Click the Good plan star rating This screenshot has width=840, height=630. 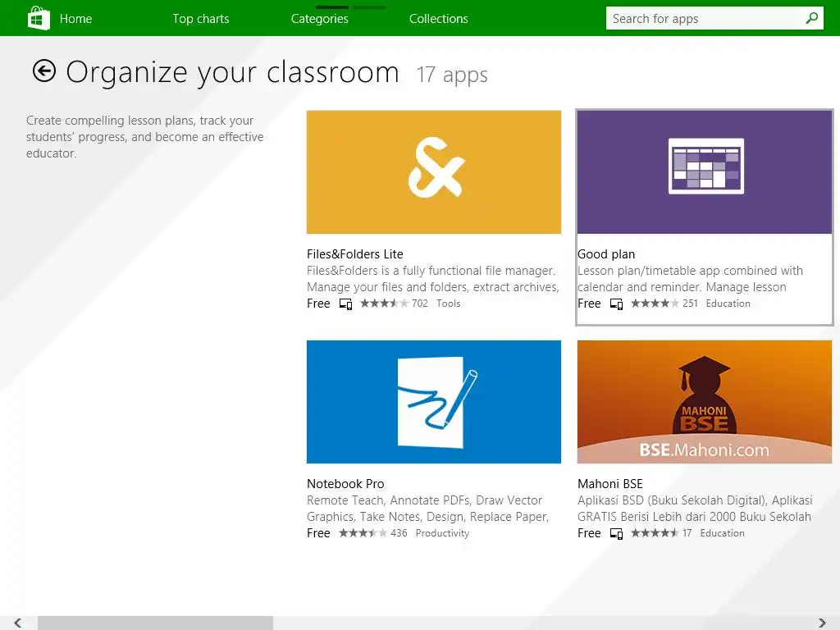(x=655, y=304)
